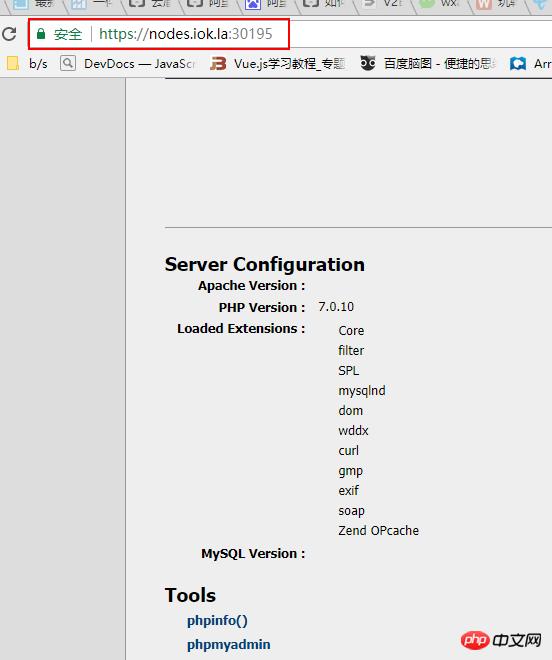This screenshot has height=660, width=552.
Task: Switch to the tab with the green WeChat icon
Action: coord(427,3)
